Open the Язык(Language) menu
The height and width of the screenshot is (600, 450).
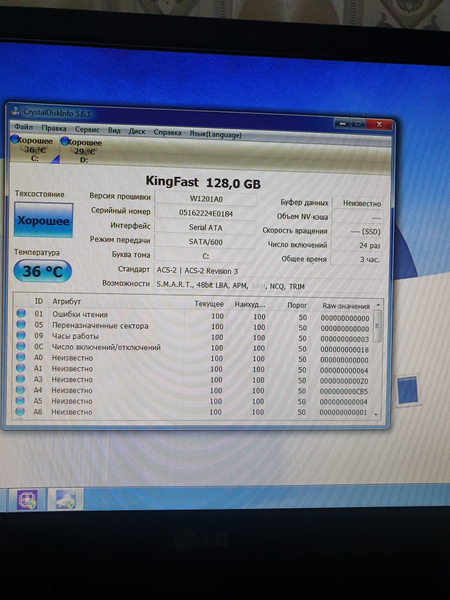pyautogui.click(x=215, y=135)
